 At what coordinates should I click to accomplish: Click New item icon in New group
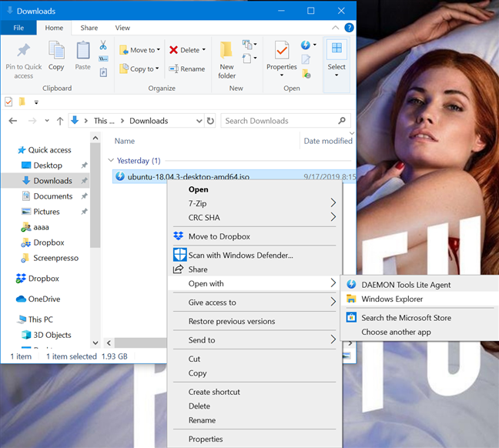249,44
